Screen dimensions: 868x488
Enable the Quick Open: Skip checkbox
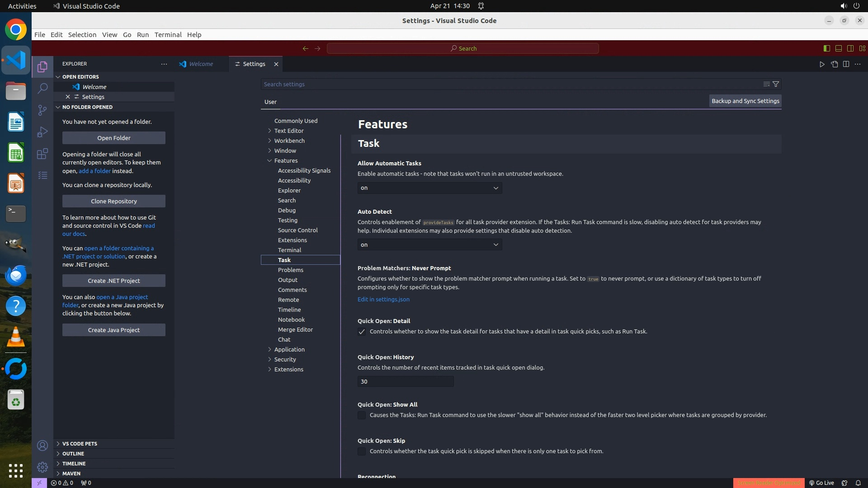[x=362, y=451]
